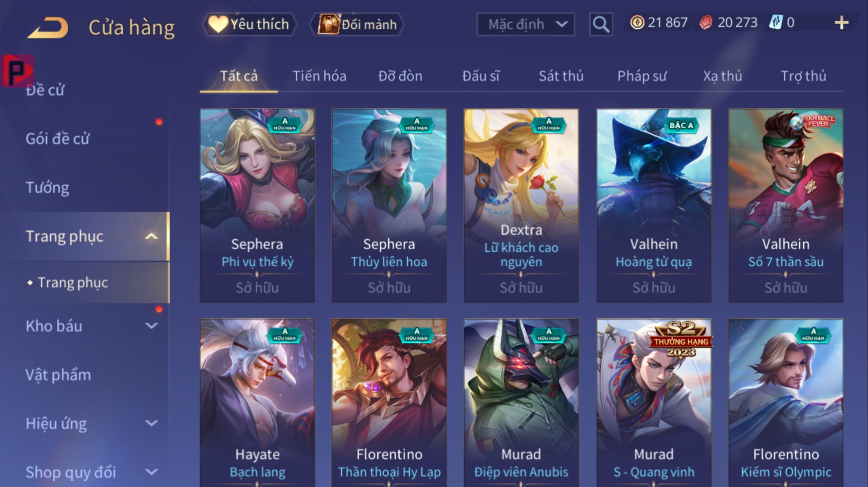Switch to the Tiến hóa tab

point(319,76)
